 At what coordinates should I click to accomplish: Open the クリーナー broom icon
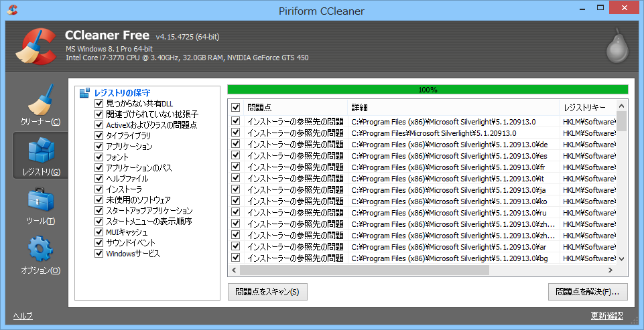pos(41,100)
